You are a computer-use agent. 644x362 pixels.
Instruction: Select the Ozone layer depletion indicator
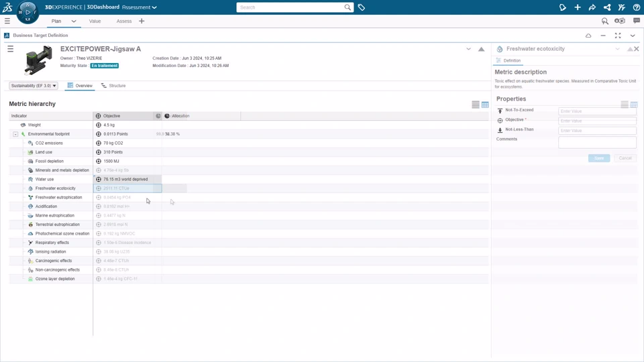point(54,279)
